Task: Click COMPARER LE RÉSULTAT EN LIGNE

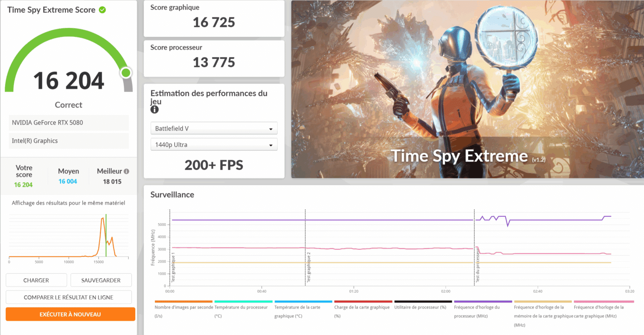Action: (x=68, y=297)
